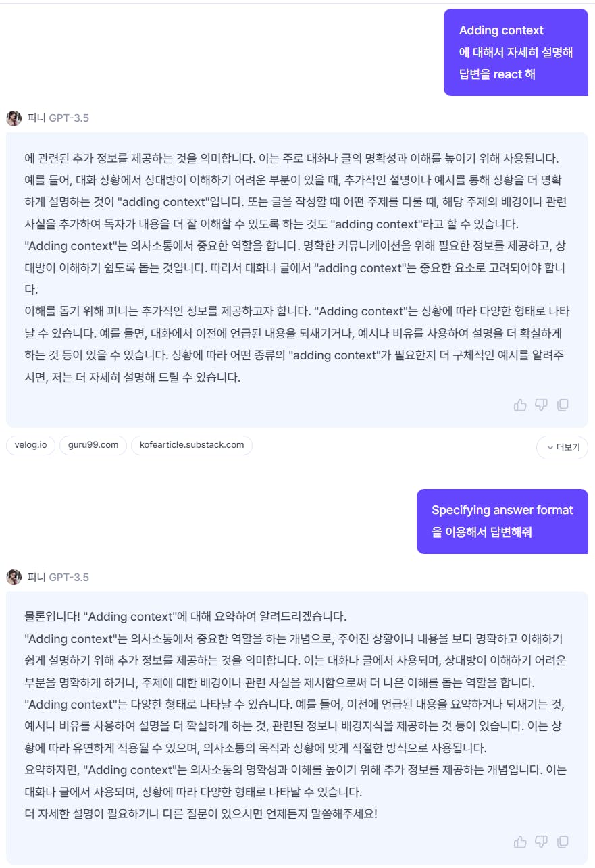Click the 피니 name above the second response
Viewport: 595px width, 868px height.
36,577
